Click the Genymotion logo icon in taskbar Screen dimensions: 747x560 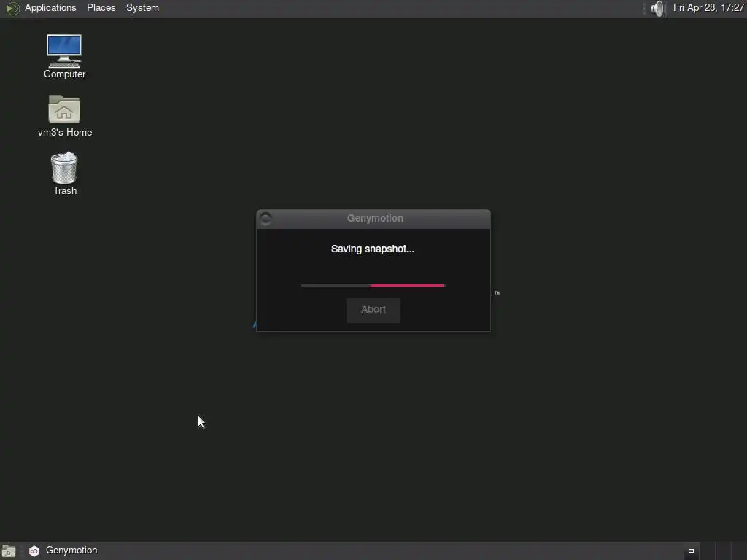[34, 551]
